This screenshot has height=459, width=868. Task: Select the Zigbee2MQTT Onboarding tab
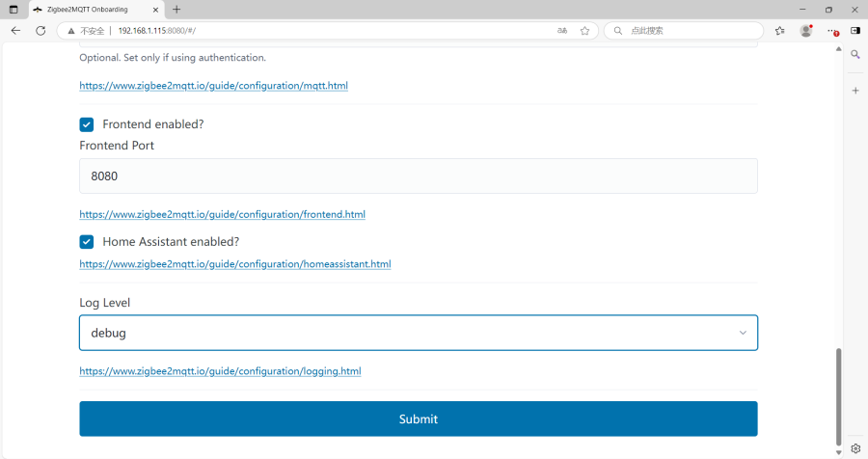click(95, 10)
